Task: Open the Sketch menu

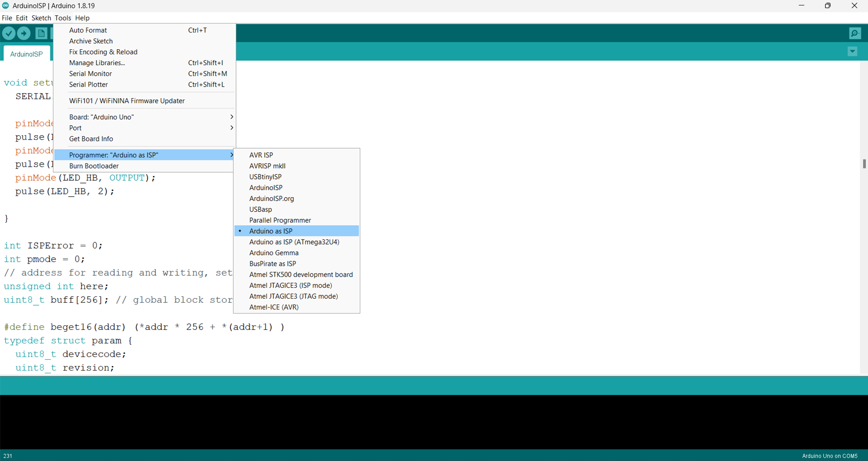Action: [41, 18]
